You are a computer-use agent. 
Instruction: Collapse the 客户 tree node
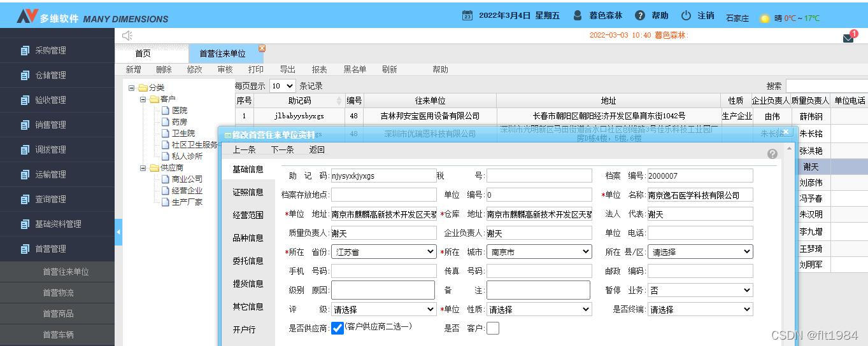[x=143, y=99]
